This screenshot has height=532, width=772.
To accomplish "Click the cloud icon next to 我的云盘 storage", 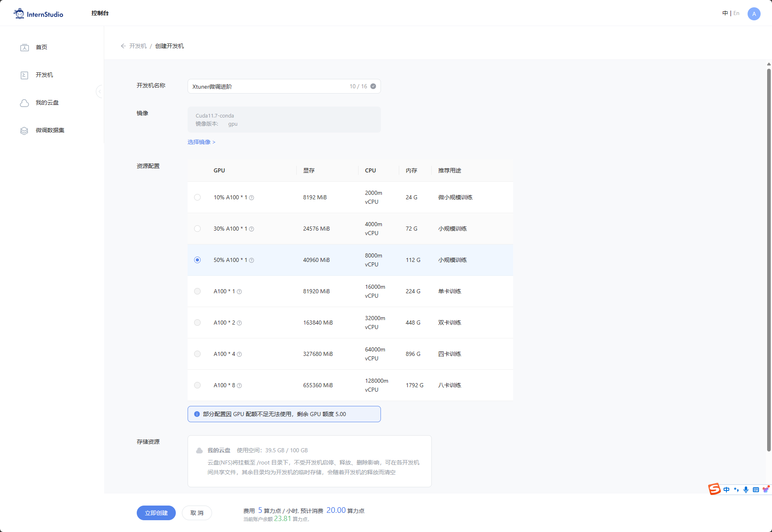I will [x=199, y=450].
